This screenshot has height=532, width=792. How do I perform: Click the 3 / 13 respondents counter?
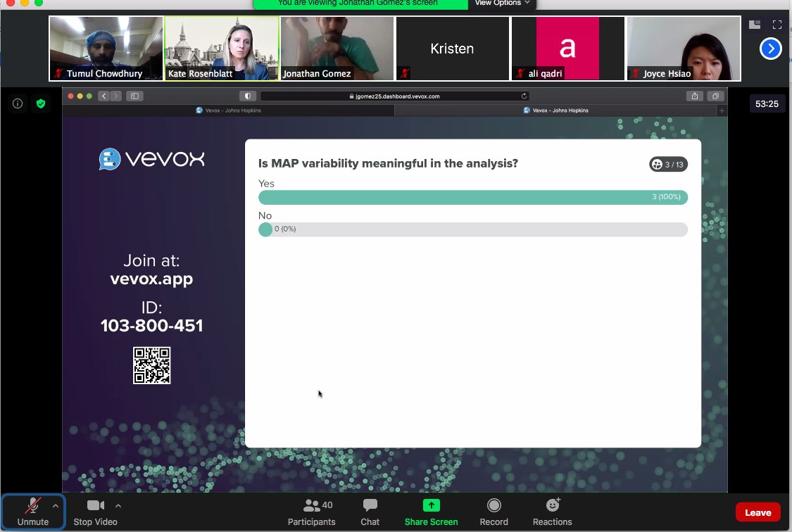[x=668, y=164]
